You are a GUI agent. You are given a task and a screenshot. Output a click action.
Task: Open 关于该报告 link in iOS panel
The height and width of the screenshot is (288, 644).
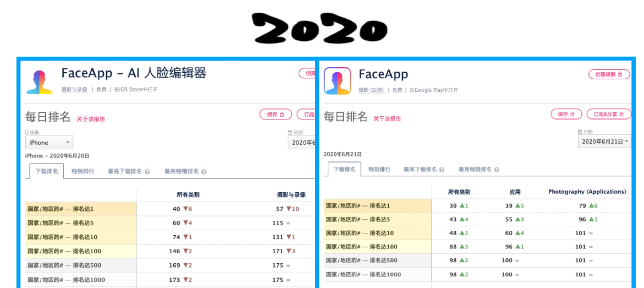tap(91, 119)
